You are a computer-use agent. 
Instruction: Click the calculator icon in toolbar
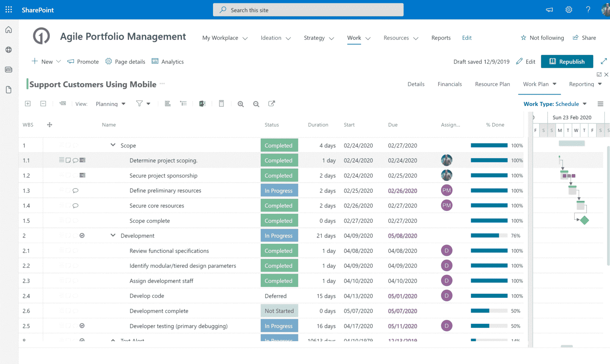click(221, 104)
